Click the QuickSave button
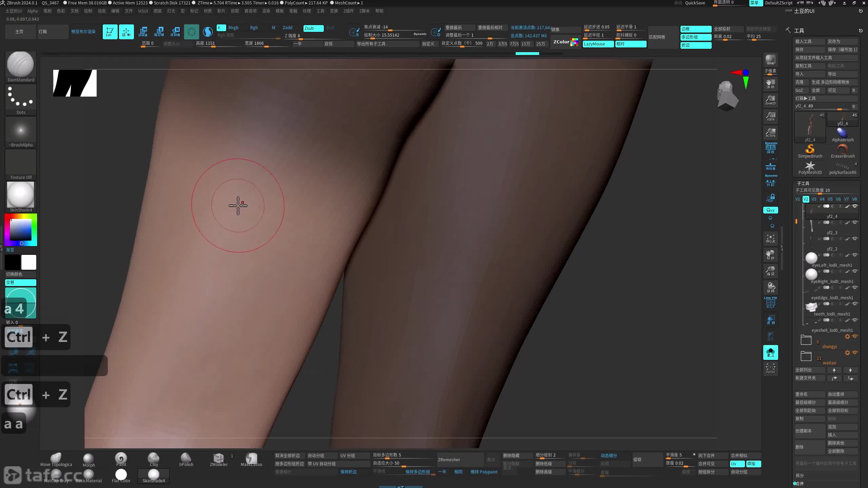 pos(695,3)
